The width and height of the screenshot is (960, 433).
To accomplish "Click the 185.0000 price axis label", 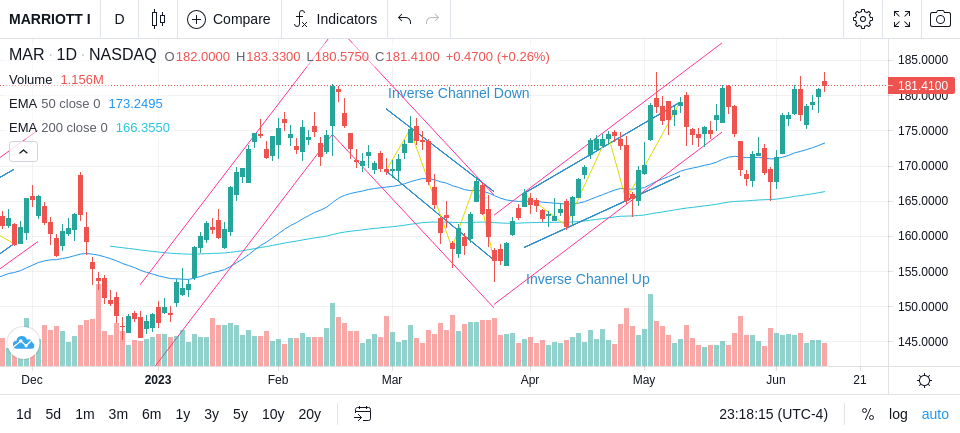I will pyautogui.click(x=923, y=60).
